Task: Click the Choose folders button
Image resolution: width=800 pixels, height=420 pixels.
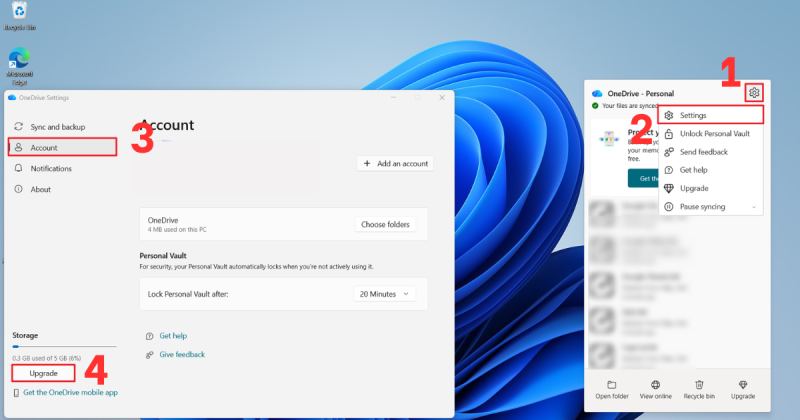Action: [x=385, y=225]
